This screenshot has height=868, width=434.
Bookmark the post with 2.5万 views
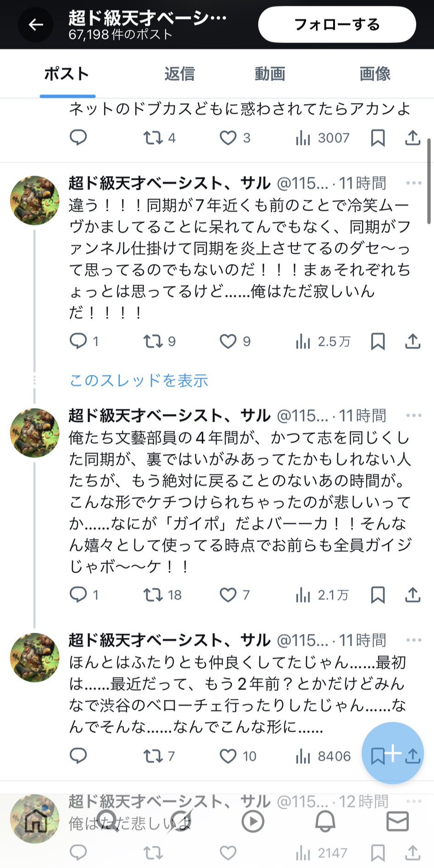378,341
